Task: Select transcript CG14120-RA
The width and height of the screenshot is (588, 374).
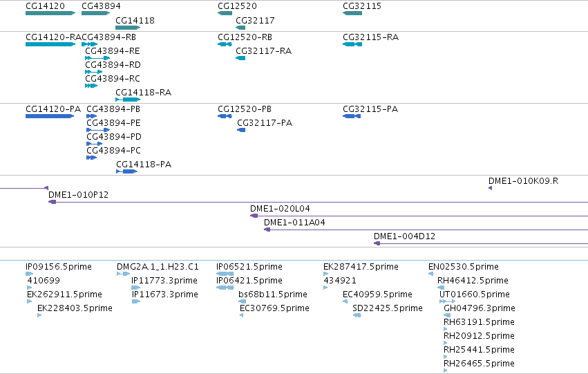Action: click(50, 44)
